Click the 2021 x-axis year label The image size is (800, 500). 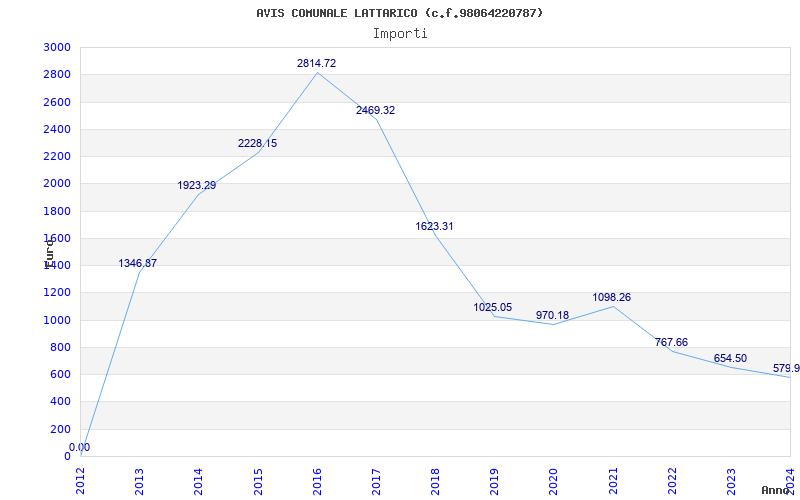pyautogui.click(x=613, y=482)
